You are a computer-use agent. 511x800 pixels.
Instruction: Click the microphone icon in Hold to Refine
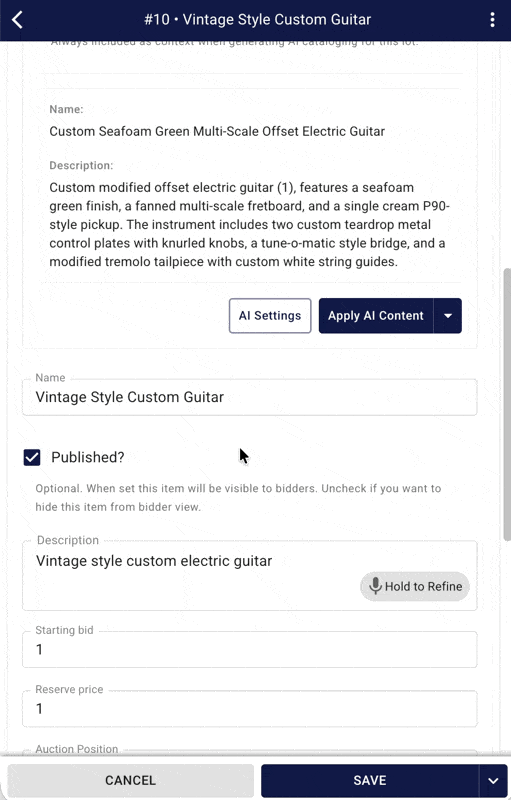coord(375,586)
